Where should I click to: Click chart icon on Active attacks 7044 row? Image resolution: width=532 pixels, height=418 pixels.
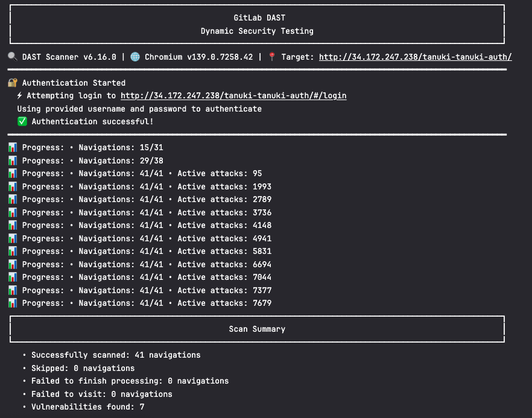[13, 277]
